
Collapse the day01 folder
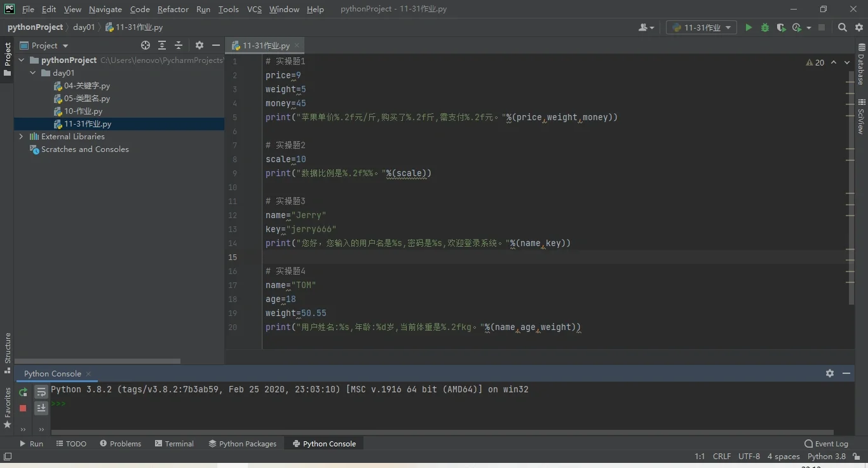coord(33,72)
